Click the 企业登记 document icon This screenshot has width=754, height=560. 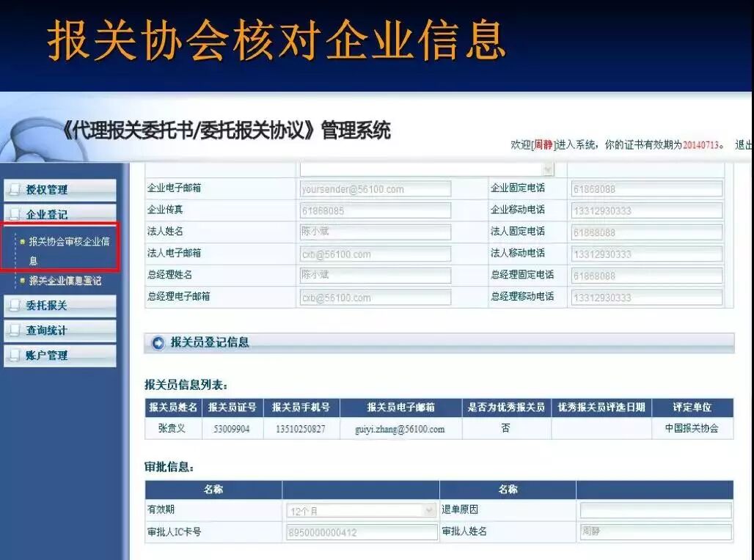point(15,214)
